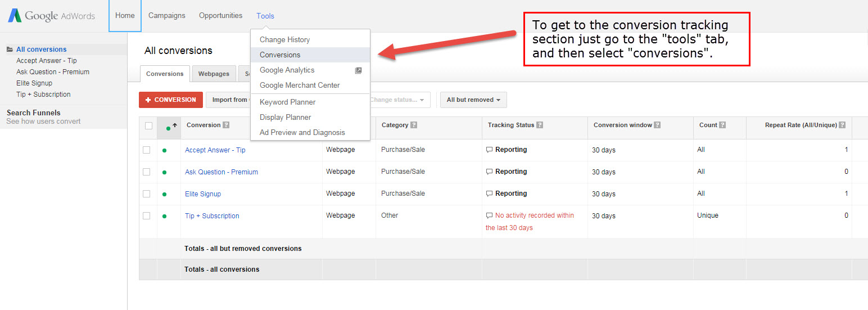This screenshot has width=868, height=310.
Task: Select Accept Answer - Tip in sidebar
Action: coord(47,61)
